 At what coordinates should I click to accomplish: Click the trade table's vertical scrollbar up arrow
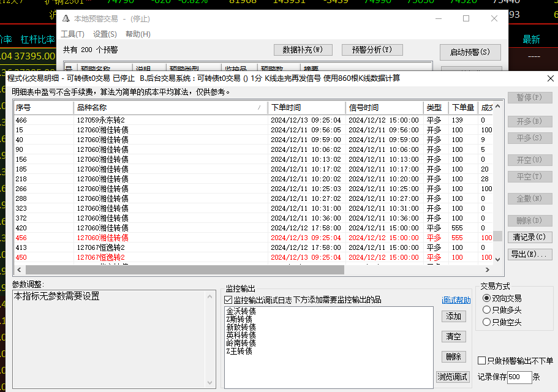coord(497,106)
